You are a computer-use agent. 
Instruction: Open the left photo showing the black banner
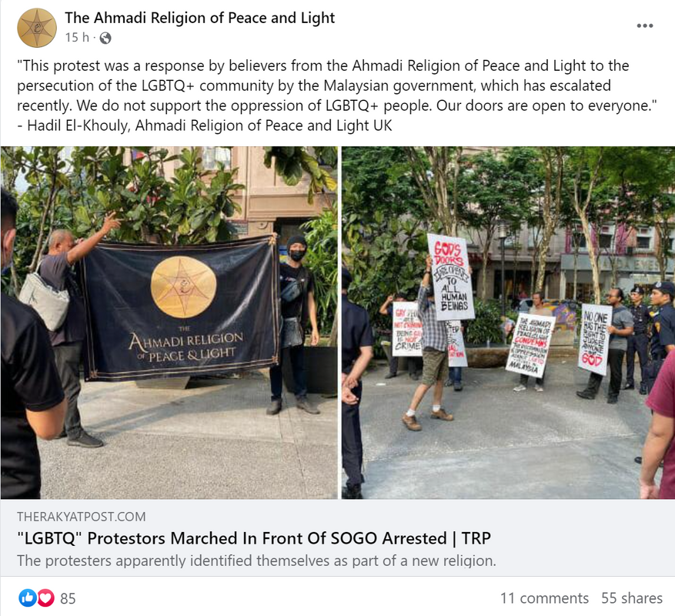pos(169,323)
